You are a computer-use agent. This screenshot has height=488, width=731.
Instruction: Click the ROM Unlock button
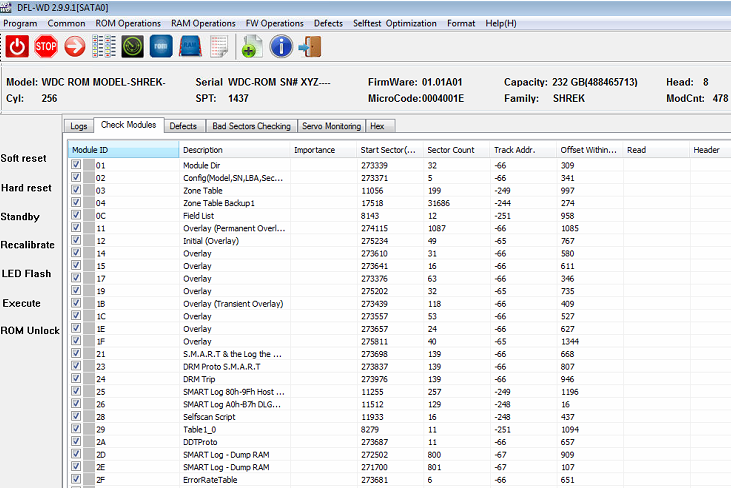(x=30, y=330)
